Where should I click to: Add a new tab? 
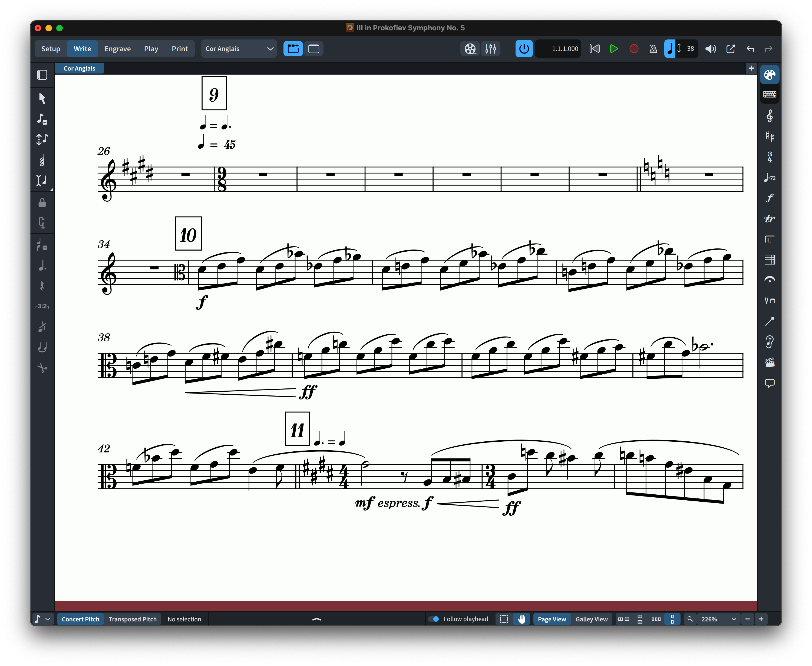coord(751,68)
